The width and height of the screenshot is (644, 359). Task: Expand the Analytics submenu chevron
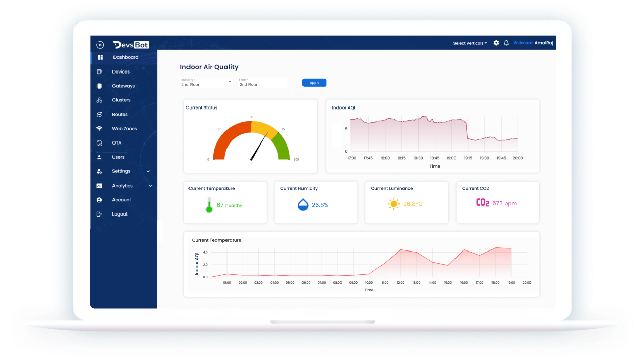point(150,186)
